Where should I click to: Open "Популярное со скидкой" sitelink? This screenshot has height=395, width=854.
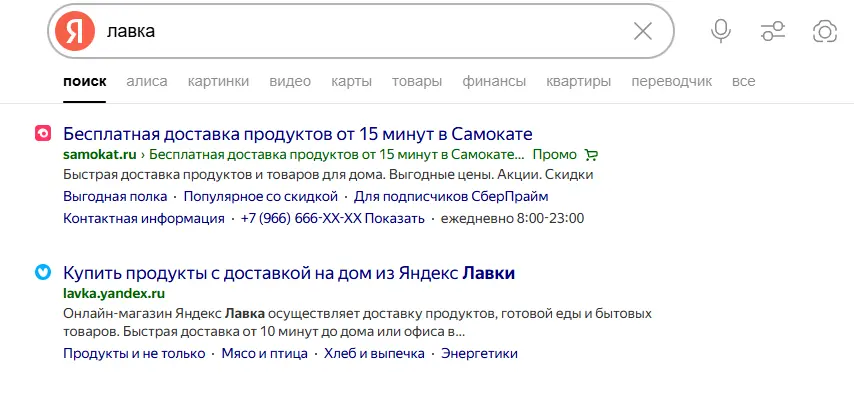click(x=260, y=197)
